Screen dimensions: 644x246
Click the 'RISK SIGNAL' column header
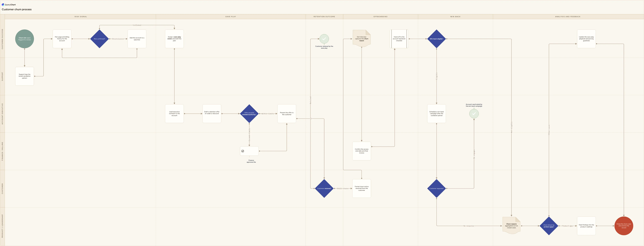coord(81,17)
